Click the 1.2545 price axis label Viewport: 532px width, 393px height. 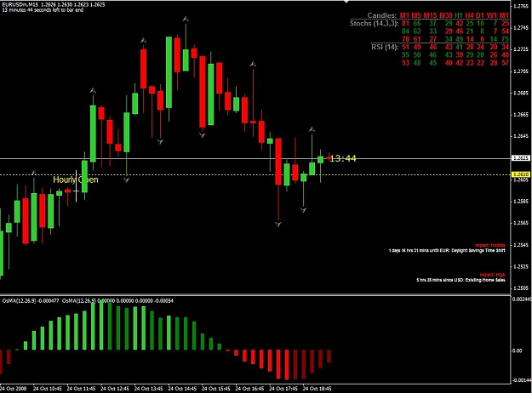(x=521, y=245)
